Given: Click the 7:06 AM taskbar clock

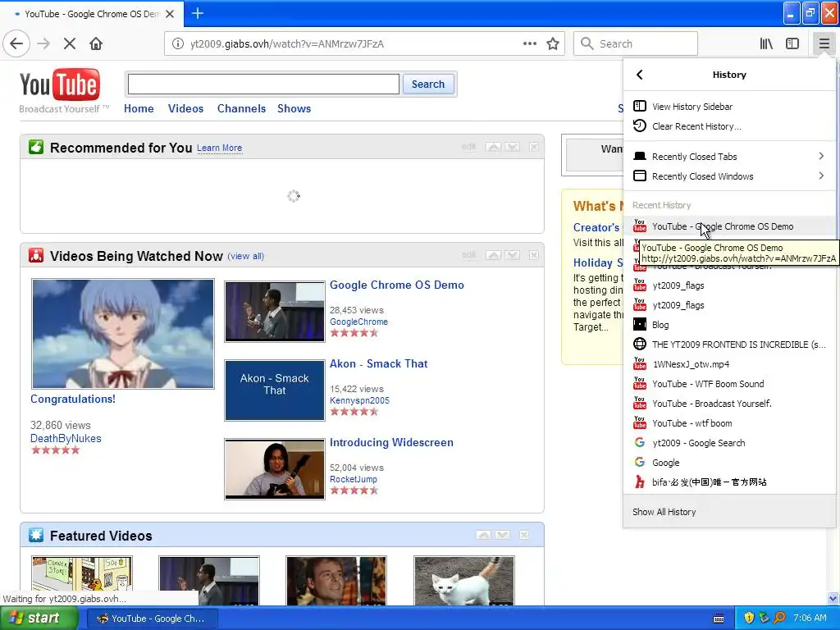Looking at the screenshot, I should coord(810,619).
